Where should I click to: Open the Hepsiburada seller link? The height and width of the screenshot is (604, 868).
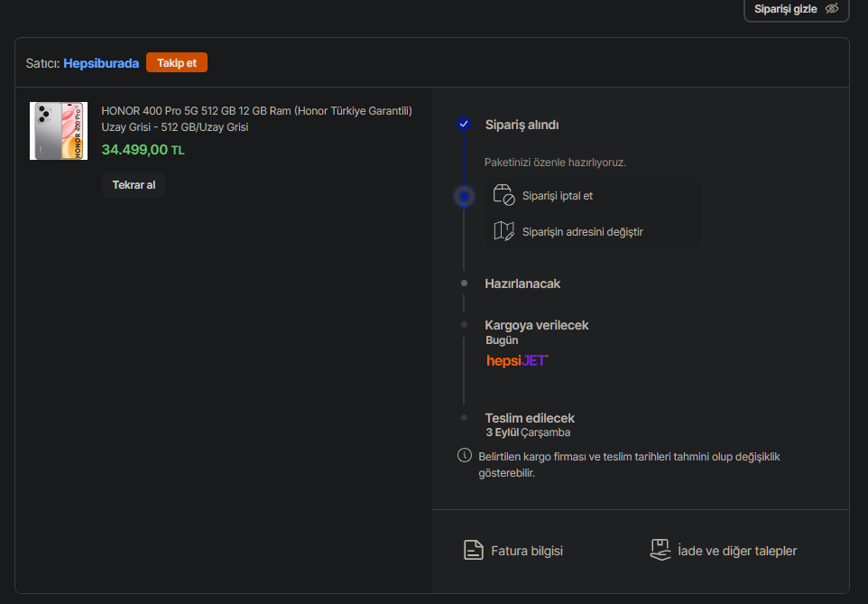pyautogui.click(x=101, y=63)
